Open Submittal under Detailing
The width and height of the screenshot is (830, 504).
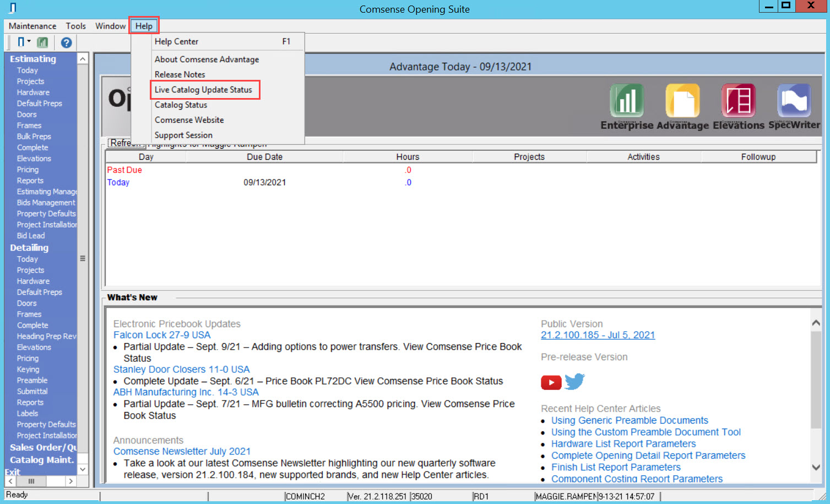pyautogui.click(x=32, y=392)
